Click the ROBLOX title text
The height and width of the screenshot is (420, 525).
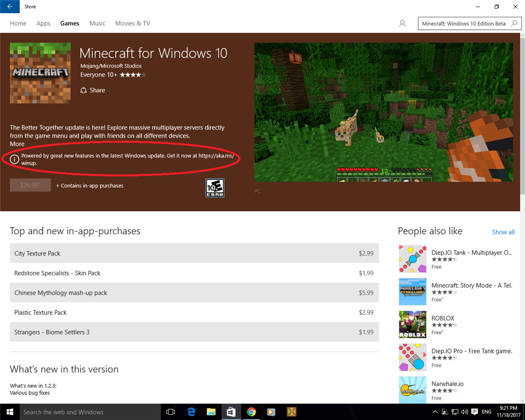442,318
